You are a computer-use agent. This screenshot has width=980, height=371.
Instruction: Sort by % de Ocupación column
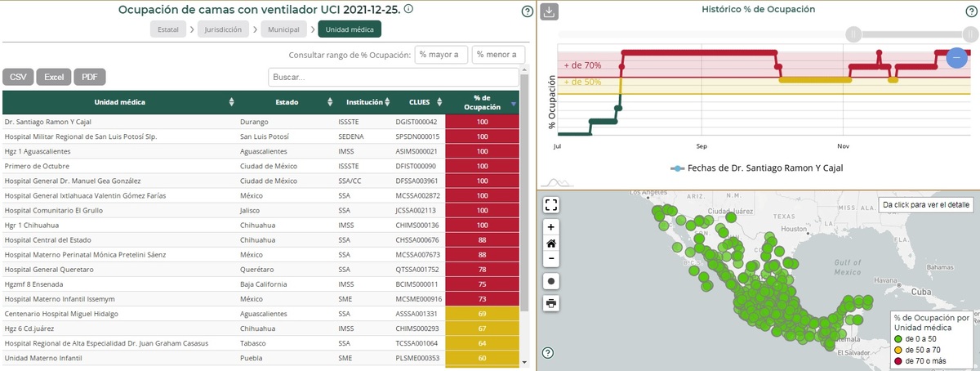pyautogui.click(x=513, y=103)
